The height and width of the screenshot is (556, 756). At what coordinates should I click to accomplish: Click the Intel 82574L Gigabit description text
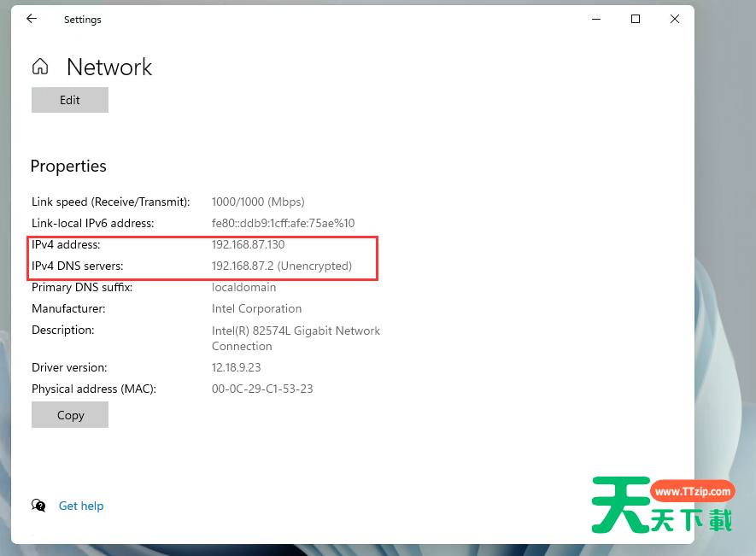click(296, 331)
